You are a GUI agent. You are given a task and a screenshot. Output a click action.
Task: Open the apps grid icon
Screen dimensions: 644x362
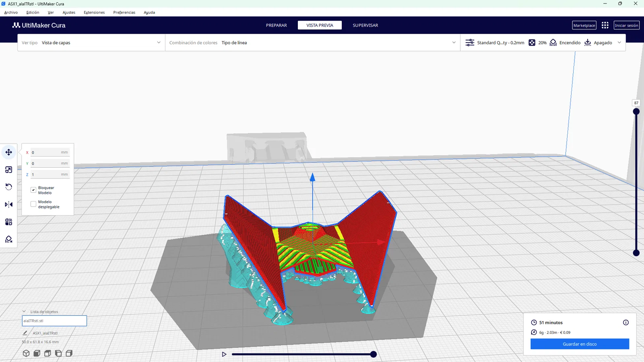pyautogui.click(x=605, y=25)
